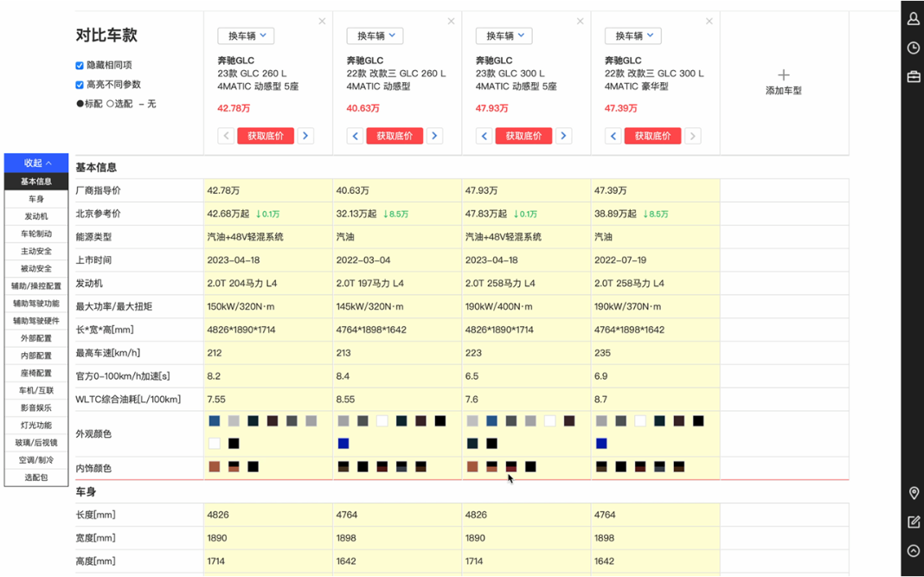924x577 pixels.
Task: Jump to 内部配置 section
Action: pyautogui.click(x=36, y=356)
